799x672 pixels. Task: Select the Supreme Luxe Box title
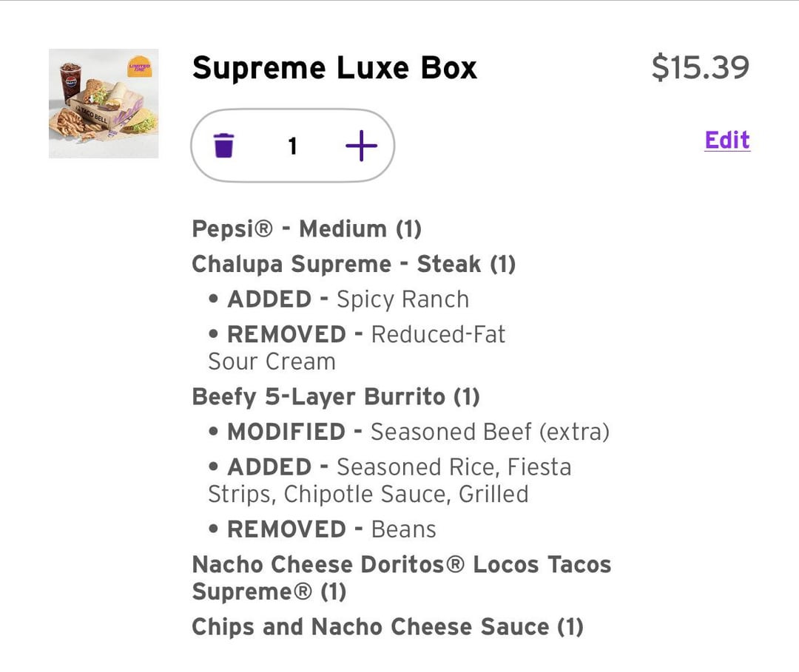pos(334,68)
